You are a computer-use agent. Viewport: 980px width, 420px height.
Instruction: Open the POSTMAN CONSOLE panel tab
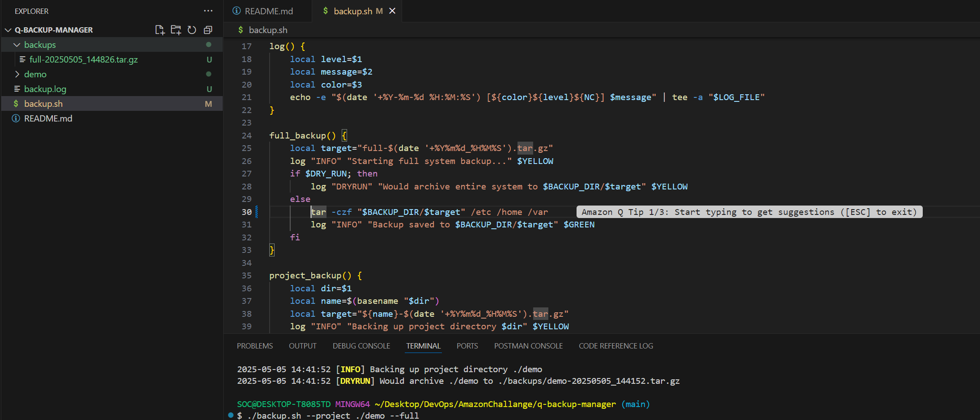point(528,346)
